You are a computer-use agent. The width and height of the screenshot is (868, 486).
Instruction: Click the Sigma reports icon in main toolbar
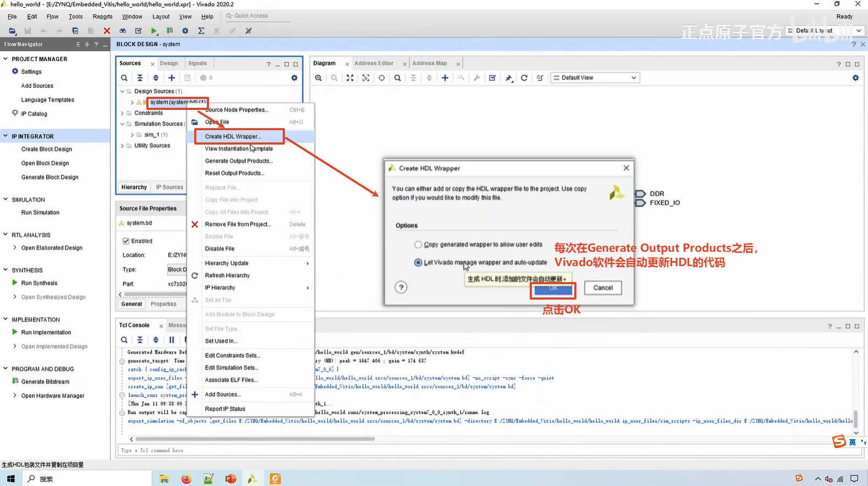(201, 31)
